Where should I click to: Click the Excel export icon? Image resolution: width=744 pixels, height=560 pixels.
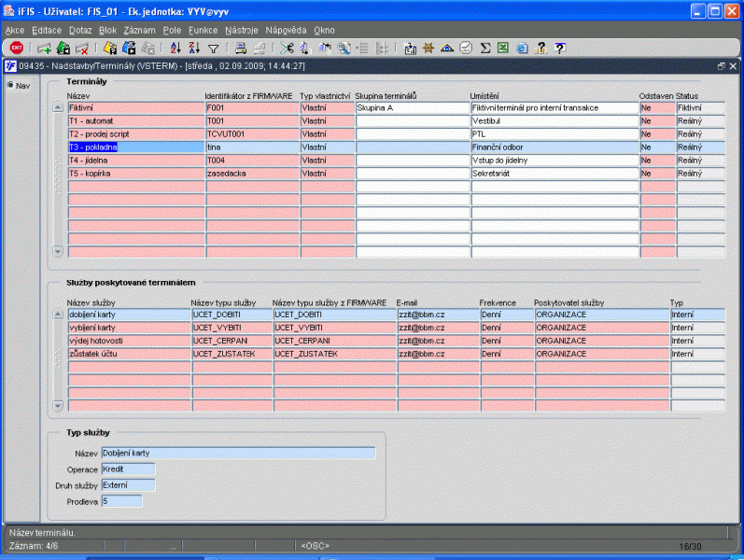[x=503, y=48]
